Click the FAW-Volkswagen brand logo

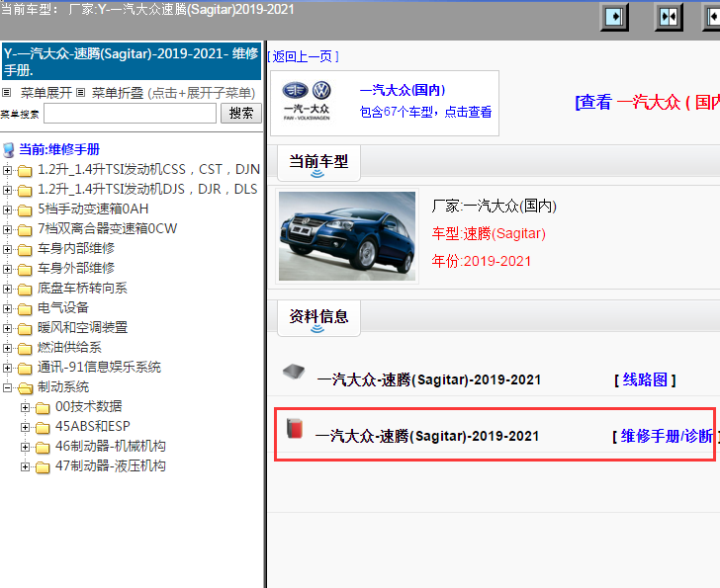coord(307,101)
